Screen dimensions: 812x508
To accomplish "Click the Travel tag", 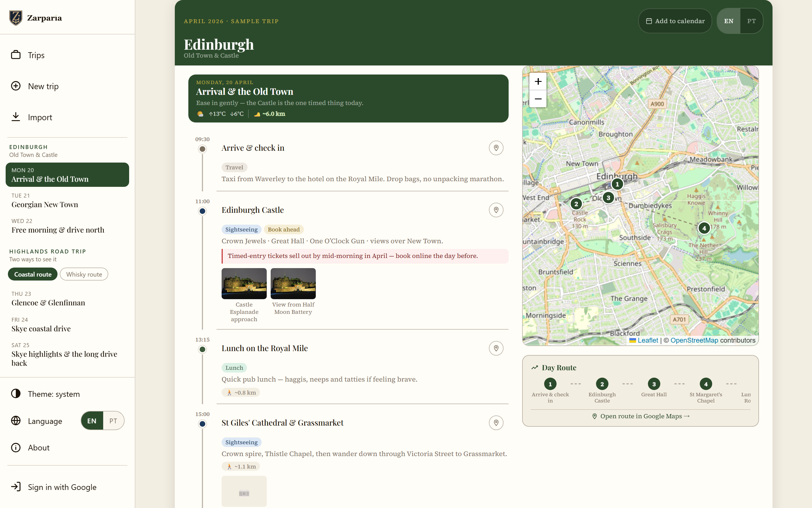I will pyautogui.click(x=234, y=167).
